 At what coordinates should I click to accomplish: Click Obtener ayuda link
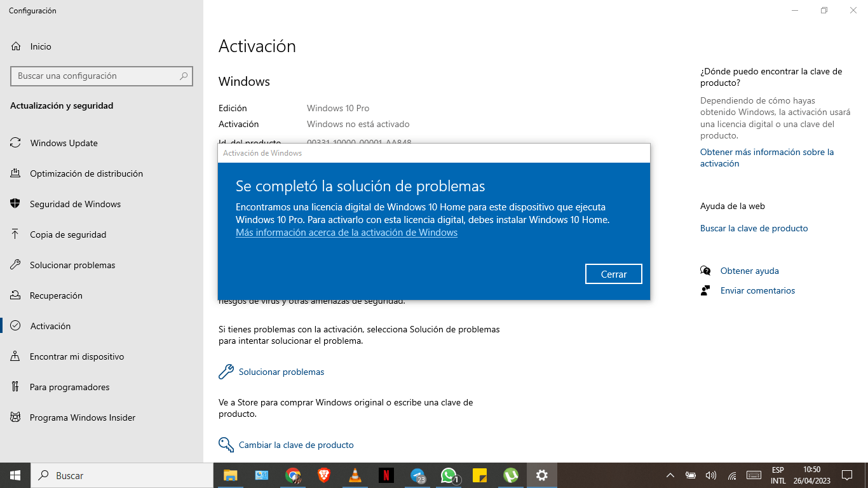750,271
